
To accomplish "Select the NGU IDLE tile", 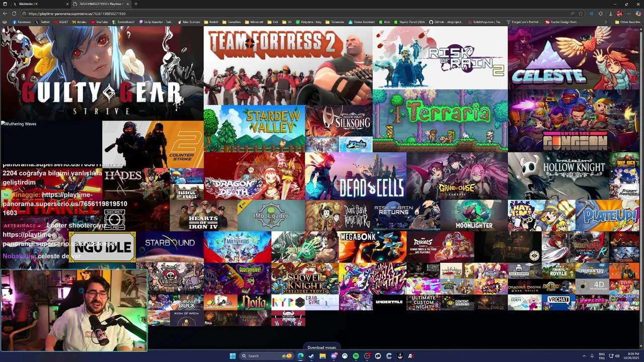I will coord(102,247).
